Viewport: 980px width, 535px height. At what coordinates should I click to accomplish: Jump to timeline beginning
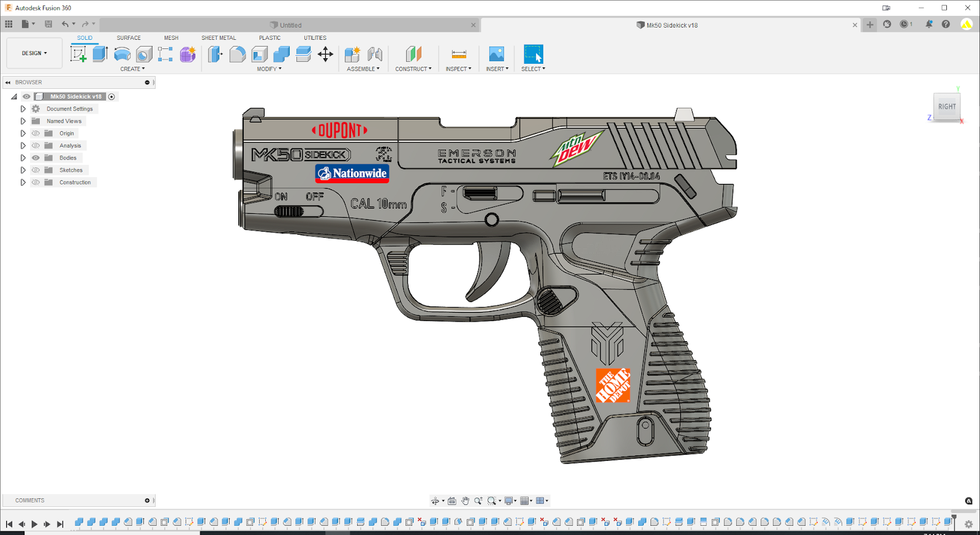coord(9,524)
